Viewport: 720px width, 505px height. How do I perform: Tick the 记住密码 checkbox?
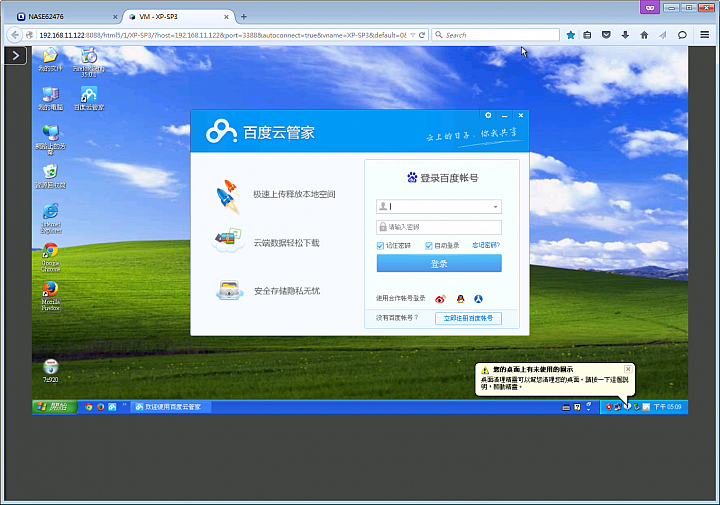380,246
